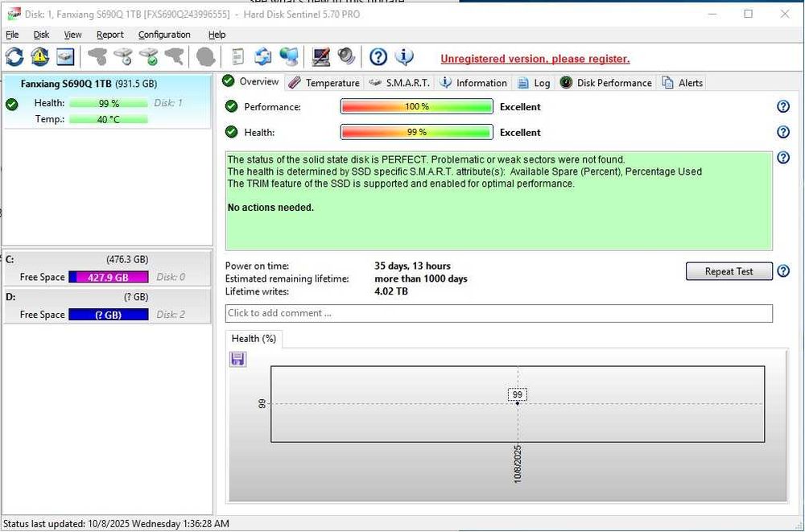Screen dimensions: 805x532
Task: Minimize the Hard Disk Sentinel window
Action: pos(712,14)
